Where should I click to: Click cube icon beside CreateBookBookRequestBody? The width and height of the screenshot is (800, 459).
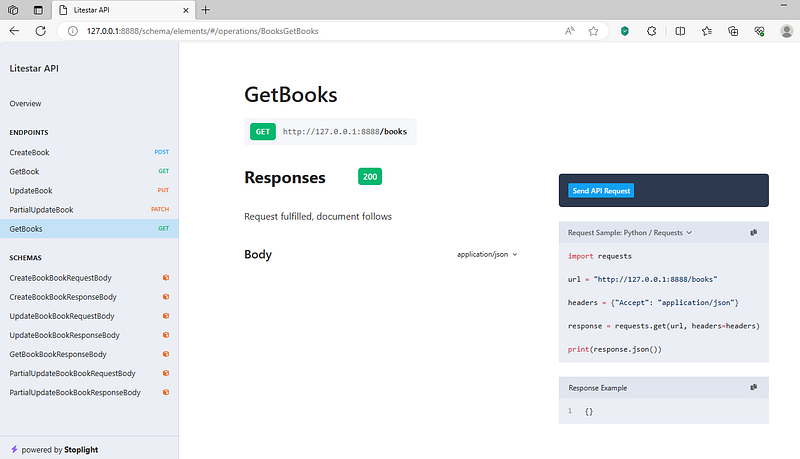166,278
